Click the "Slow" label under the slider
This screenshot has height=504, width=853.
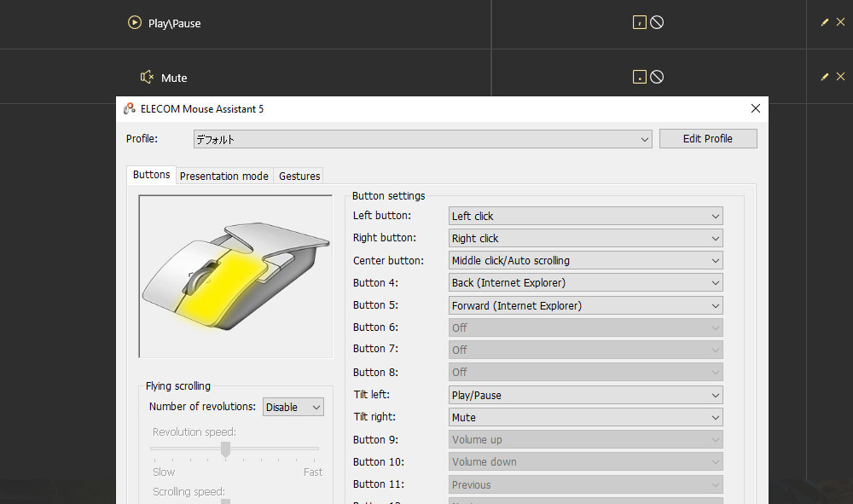tap(164, 472)
